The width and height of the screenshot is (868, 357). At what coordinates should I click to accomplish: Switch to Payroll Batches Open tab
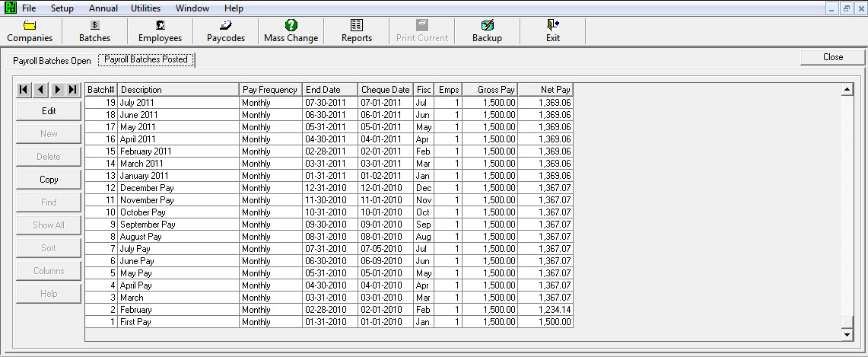coord(52,61)
